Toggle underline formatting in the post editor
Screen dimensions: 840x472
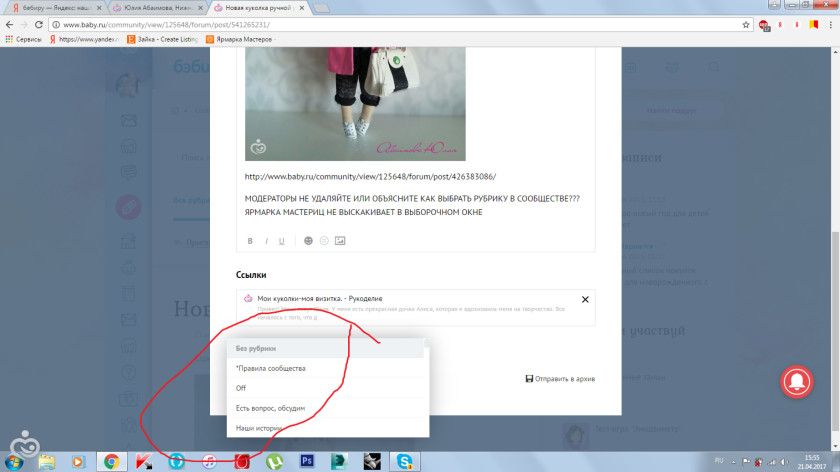(282, 241)
